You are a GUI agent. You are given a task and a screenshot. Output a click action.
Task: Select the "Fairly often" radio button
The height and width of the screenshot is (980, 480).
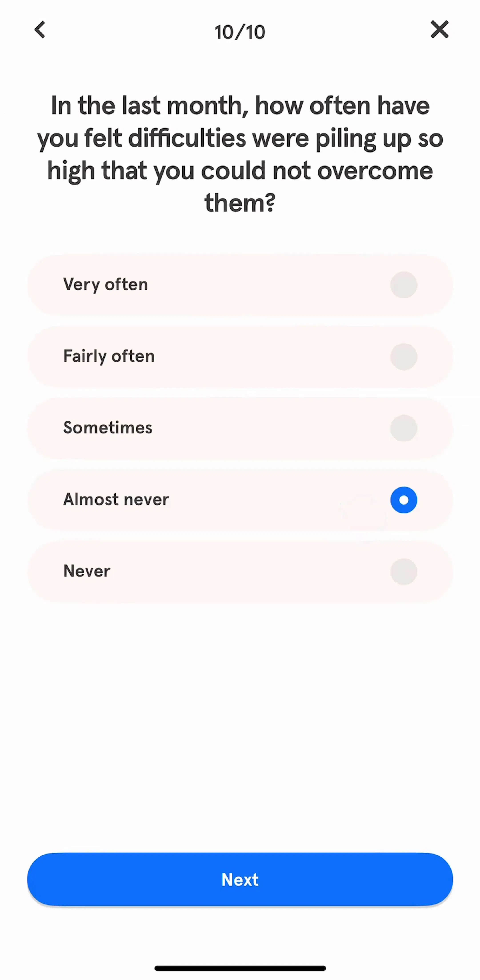(x=404, y=356)
